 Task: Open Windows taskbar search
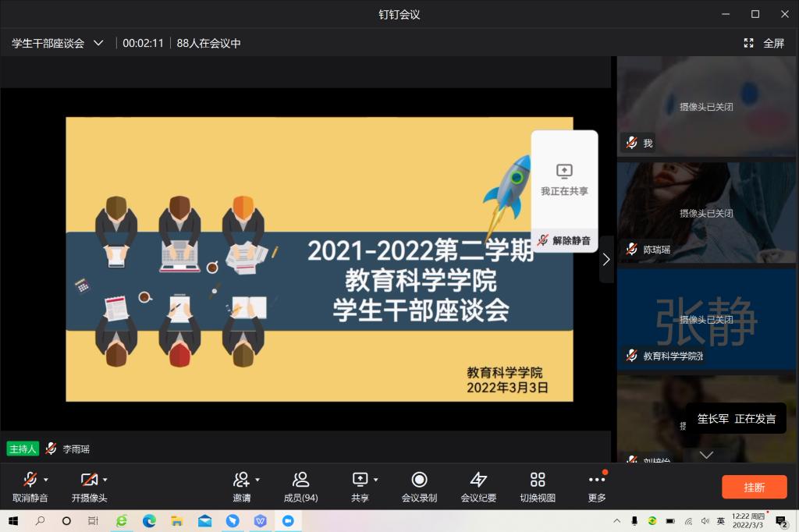pos(40,521)
